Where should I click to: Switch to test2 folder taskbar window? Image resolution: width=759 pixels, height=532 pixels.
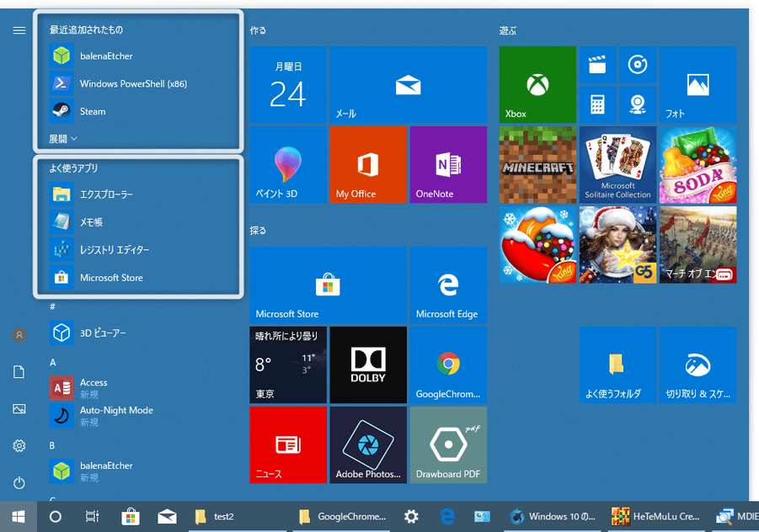point(239,517)
